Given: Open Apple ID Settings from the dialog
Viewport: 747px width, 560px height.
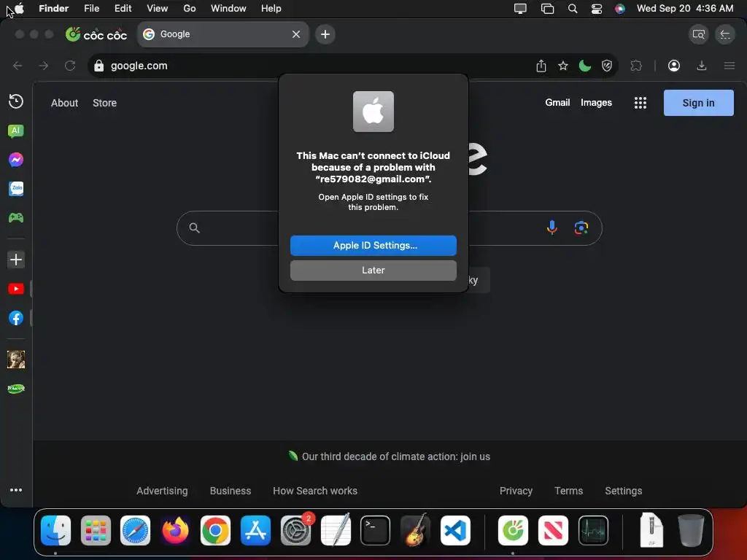Looking at the screenshot, I should pos(373,245).
